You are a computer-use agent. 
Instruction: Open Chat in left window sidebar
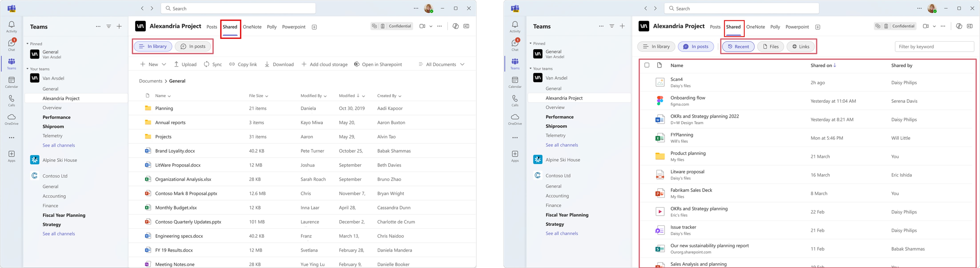11,44
